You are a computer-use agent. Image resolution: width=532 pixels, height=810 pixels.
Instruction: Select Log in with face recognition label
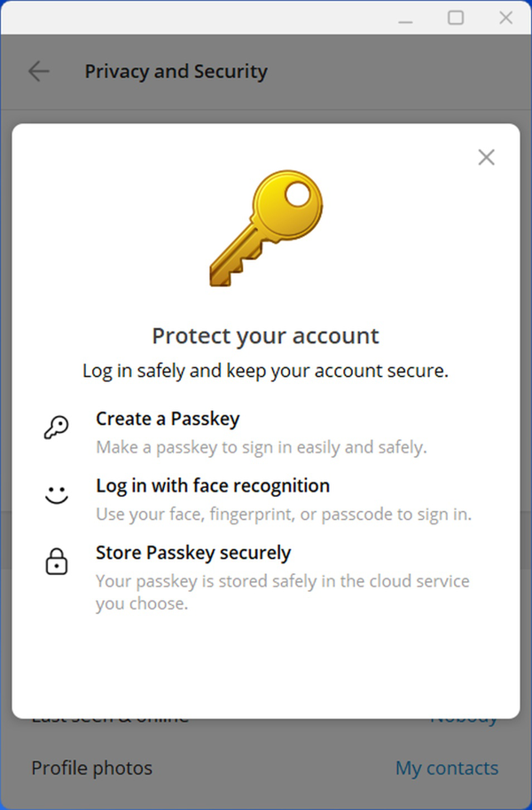point(213,486)
